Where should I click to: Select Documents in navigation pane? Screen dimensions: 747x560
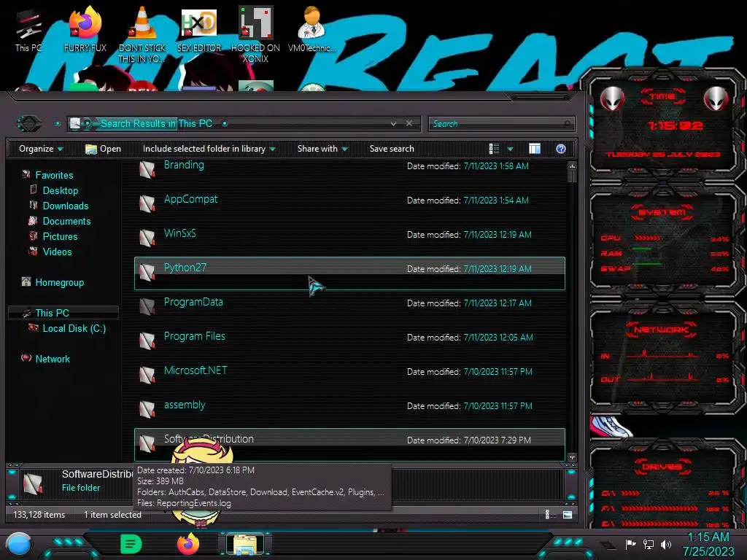tap(66, 221)
